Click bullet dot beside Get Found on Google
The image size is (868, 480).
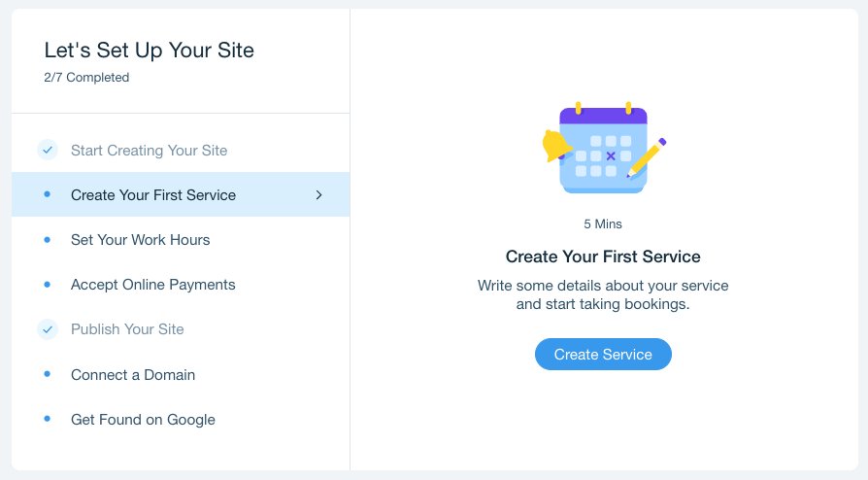click(x=47, y=419)
